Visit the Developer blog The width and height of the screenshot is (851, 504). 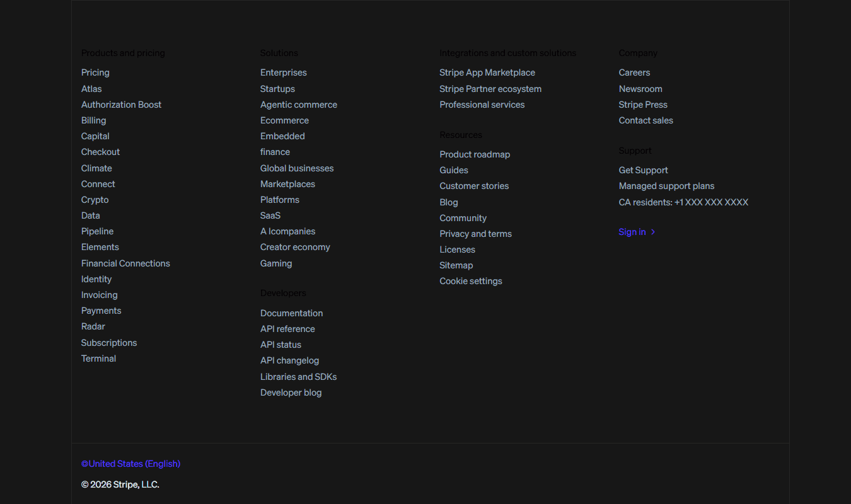coord(291,392)
